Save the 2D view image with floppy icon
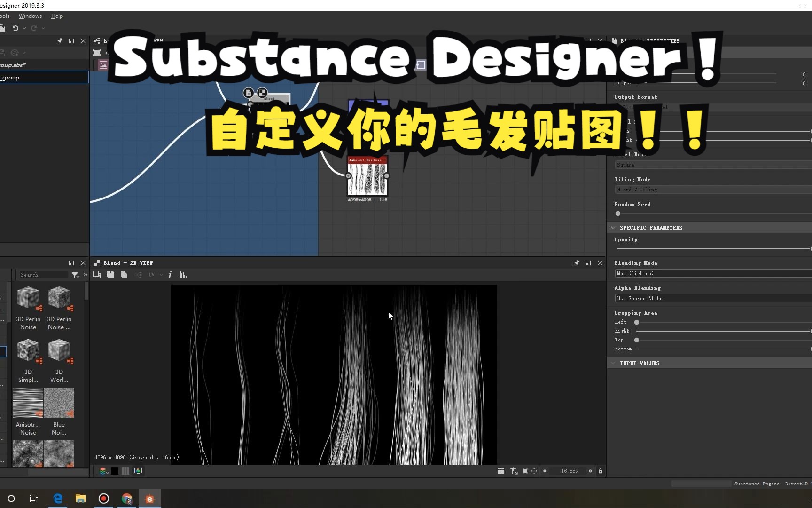The width and height of the screenshot is (812, 508). pos(110,275)
